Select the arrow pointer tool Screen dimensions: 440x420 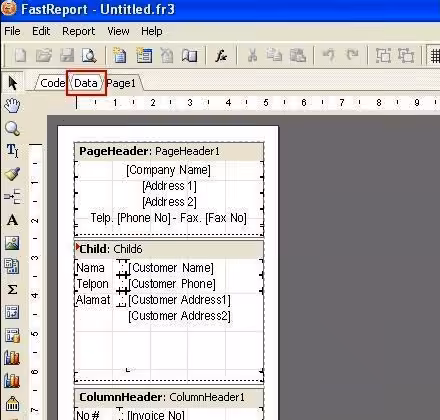click(x=13, y=83)
